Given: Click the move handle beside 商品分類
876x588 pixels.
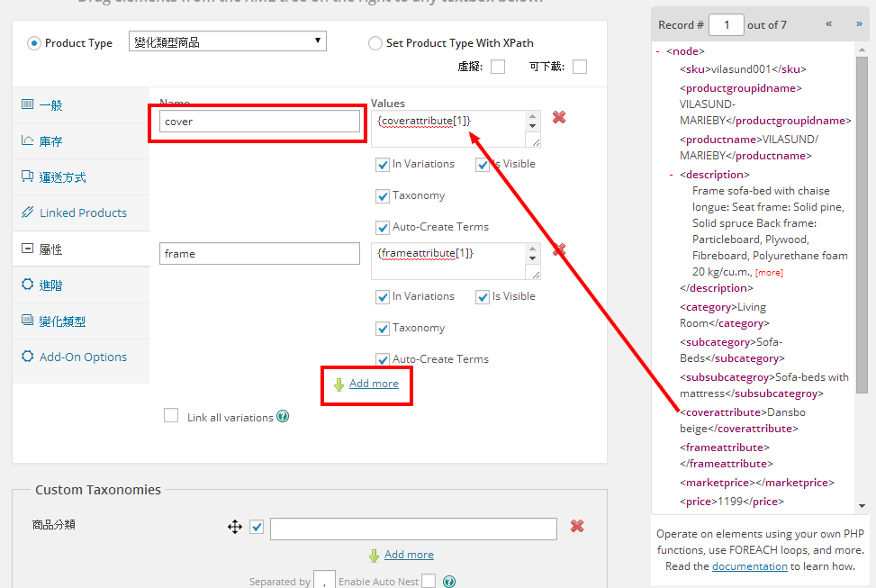Looking at the screenshot, I should [x=235, y=527].
